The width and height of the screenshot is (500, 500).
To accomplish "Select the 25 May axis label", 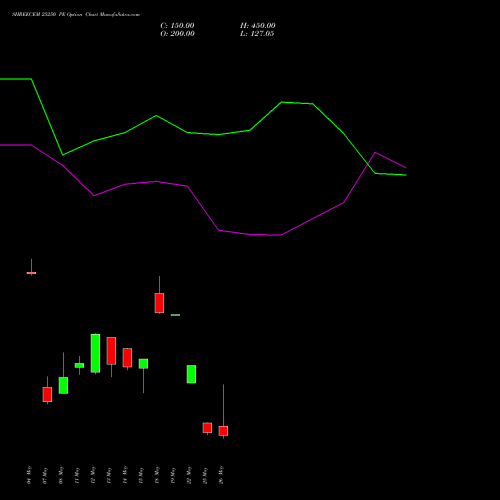I will tap(205, 475).
